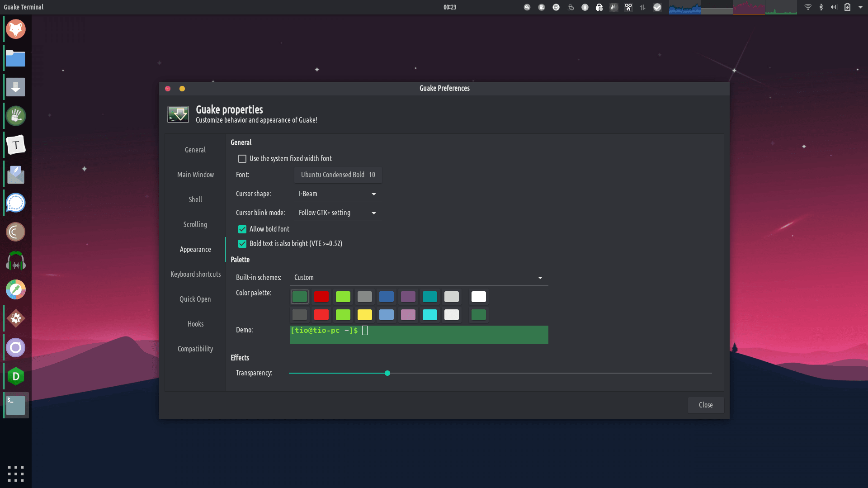The image size is (868, 488).
Task: Open the applications grid launcher
Action: click(16, 474)
